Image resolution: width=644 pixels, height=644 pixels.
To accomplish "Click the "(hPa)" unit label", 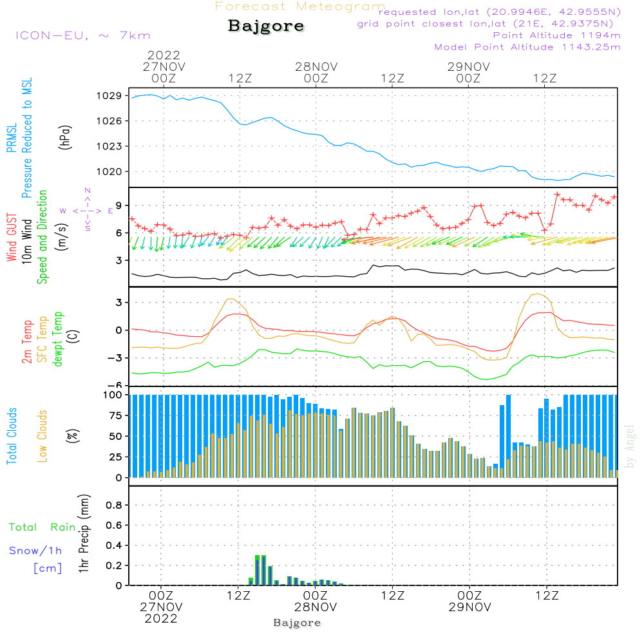I will click(x=65, y=138).
